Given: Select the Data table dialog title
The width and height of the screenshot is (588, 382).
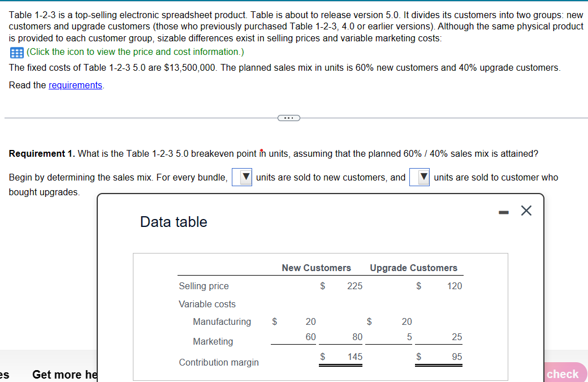Looking at the screenshot, I should tap(174, 222).
